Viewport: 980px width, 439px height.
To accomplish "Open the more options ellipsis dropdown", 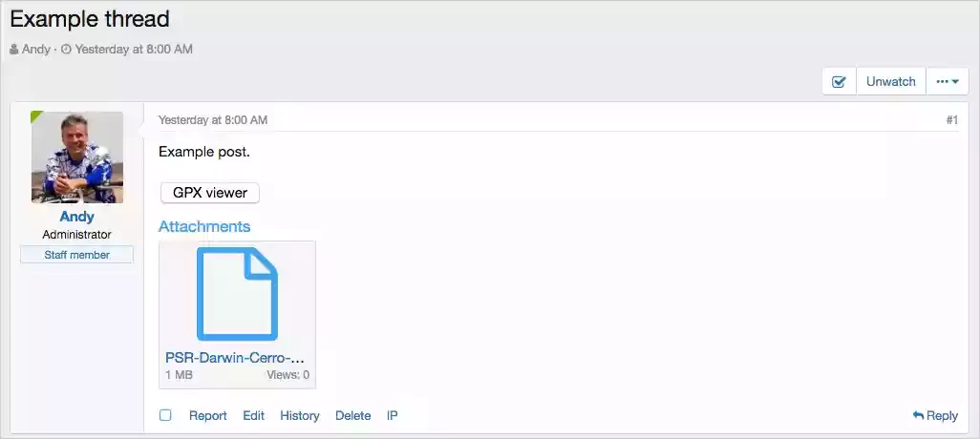I will [x=948, y=82].
